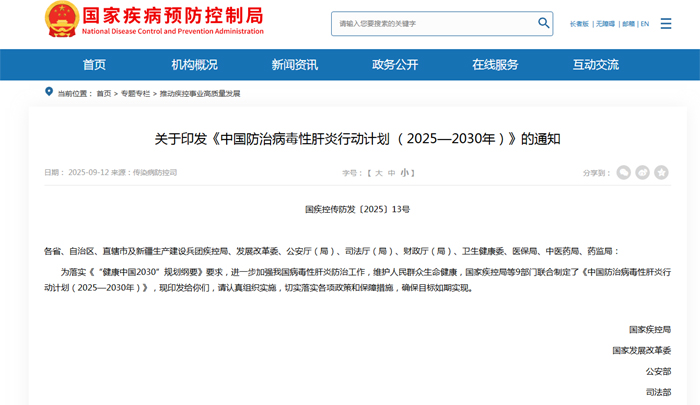Expand the 政务公开 navigation menu

395,65
